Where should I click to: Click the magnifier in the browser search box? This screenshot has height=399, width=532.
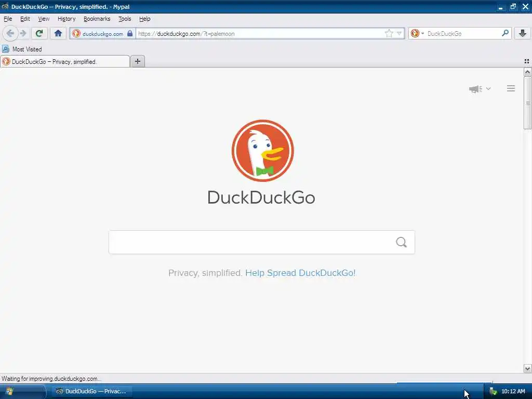pyautogui.click(x=505, y=33)
